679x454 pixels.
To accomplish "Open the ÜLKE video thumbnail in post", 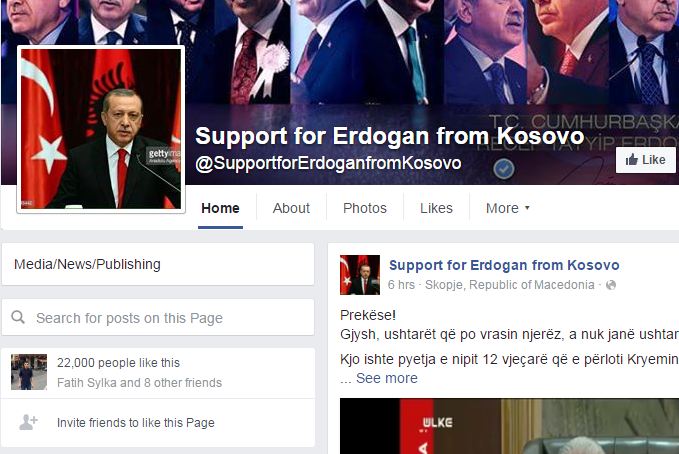I will click(509, 426).
